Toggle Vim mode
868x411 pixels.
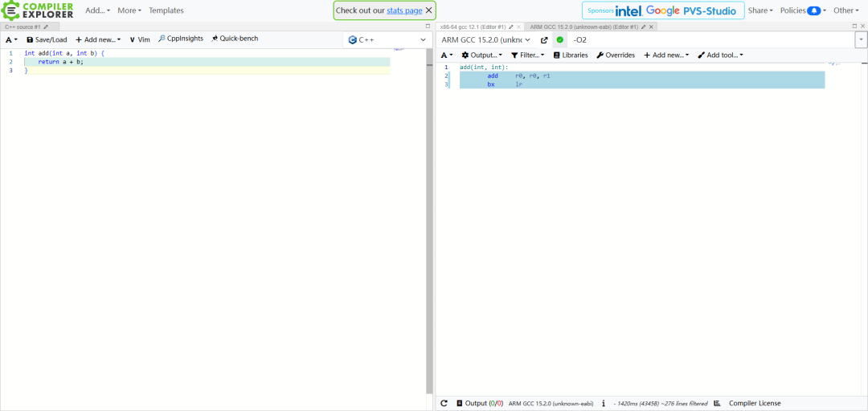click(140, 40)
